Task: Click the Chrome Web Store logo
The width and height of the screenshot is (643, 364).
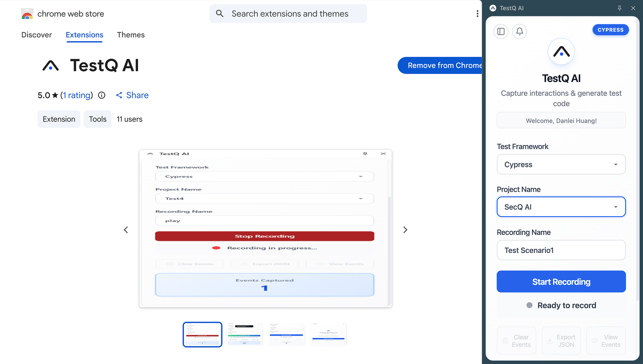Action: (x=27, y=14)
